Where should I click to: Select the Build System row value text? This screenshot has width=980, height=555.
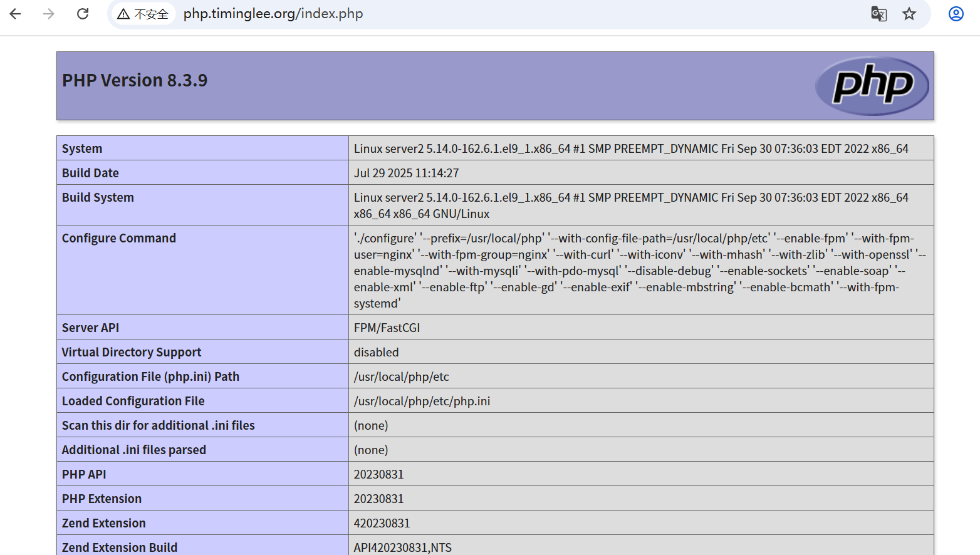coord(631,205)
